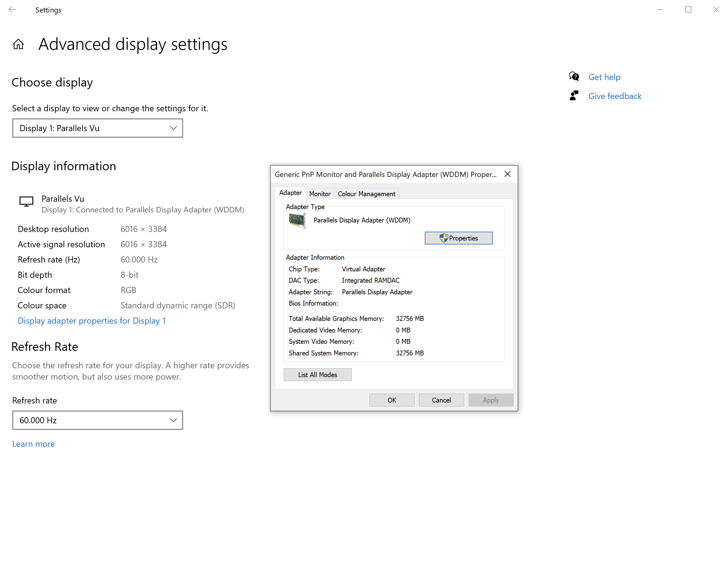728x566 pixels.
Task: Switch to the Colour Management tab
Action: tap(366, 194)
